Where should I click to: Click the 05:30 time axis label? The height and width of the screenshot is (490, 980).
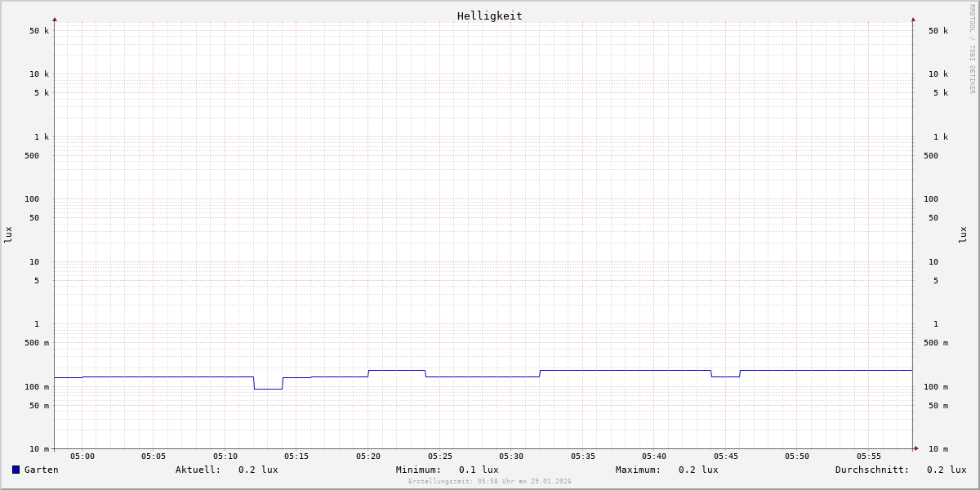511,457
